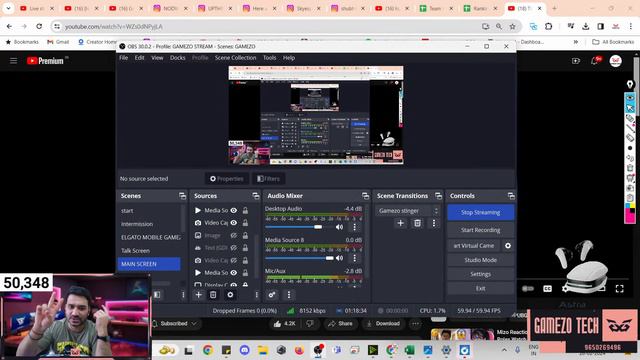The height and width of the screenshot is (360, 640).
Task: Hide the visible Video Capture source
Action: (x=233, y=223)
